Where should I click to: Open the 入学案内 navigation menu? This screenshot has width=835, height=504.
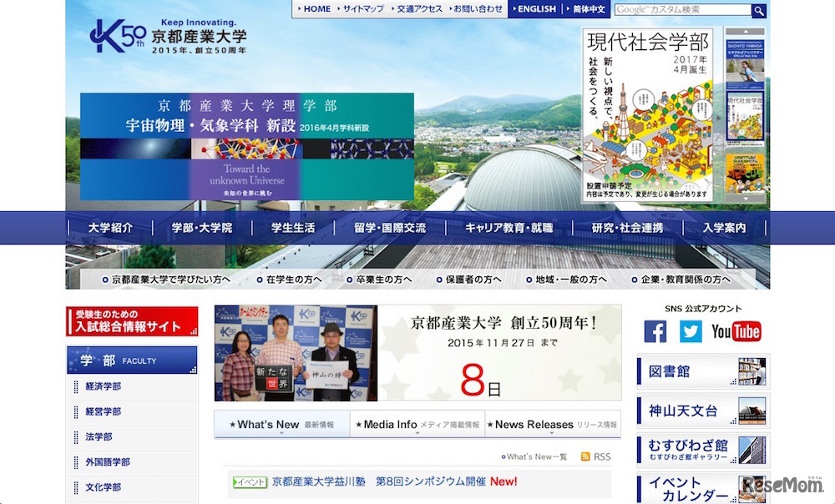pyautogui.click(x=724, y=227)
